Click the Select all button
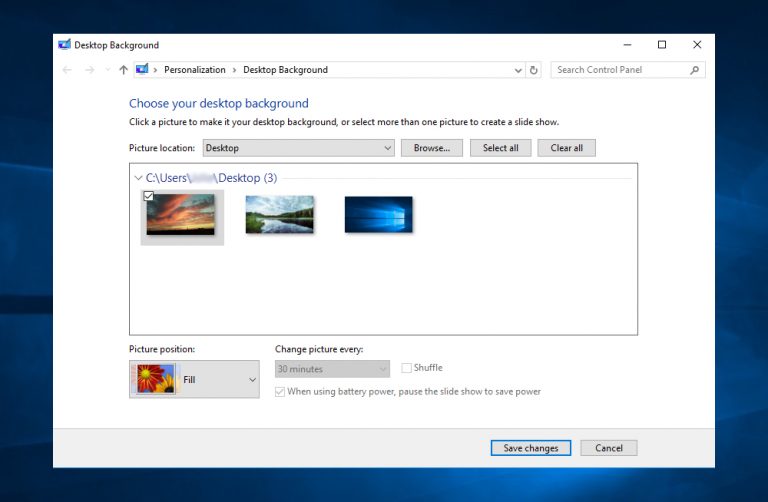This screenshot has height=502, width=768. 501,148
